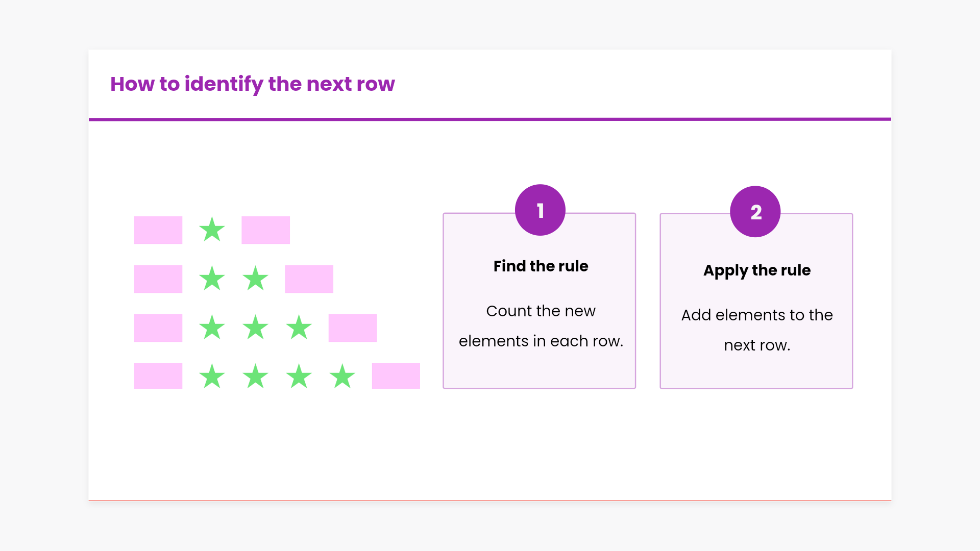
Task: Select the last star in the four-star row
Action: 342,377
